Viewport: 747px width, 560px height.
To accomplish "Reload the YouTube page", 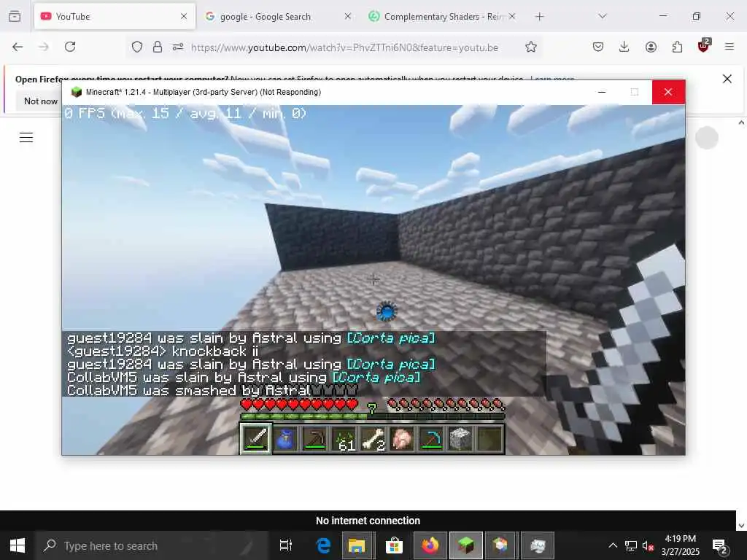I will coord(70,47).
